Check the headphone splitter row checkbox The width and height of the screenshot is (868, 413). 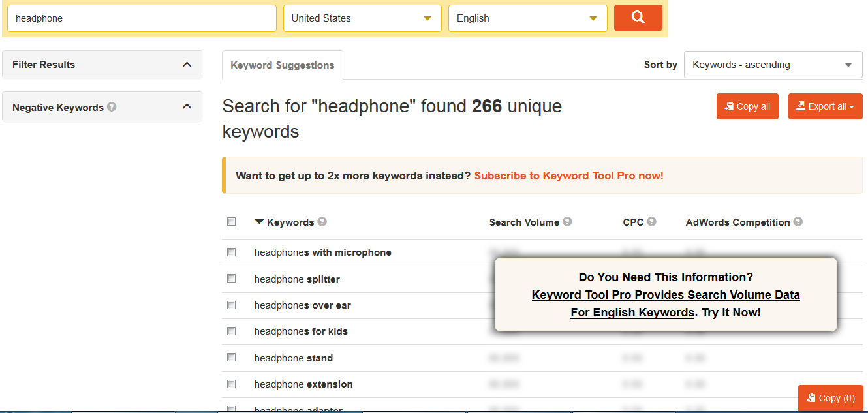[231, 278]
